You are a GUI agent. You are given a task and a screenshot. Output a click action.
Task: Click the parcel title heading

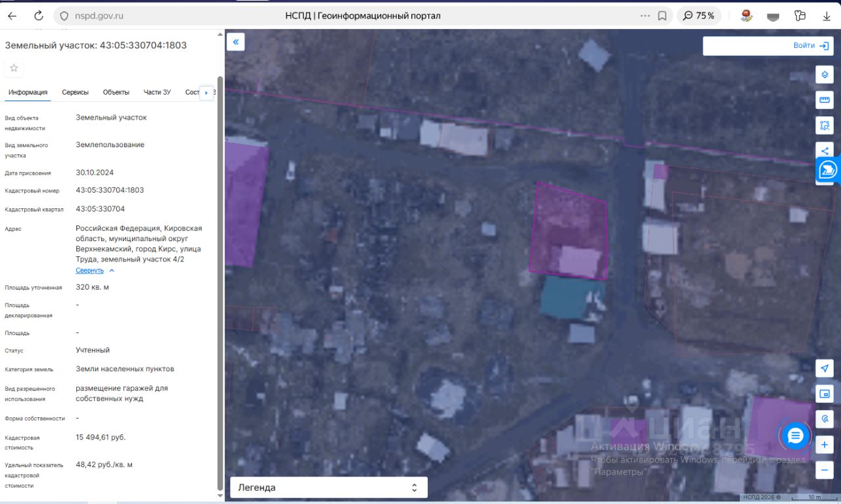[96, 45]
